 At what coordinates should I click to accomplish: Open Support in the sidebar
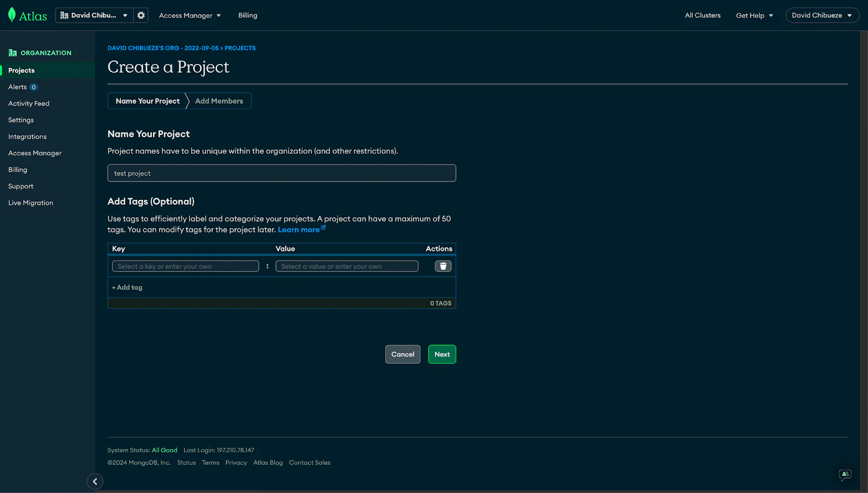coord(21,186)
